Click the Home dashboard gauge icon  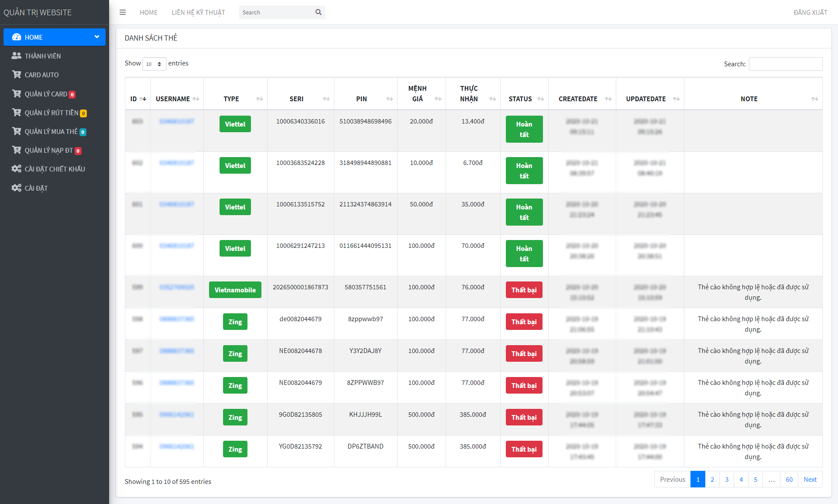17,37
